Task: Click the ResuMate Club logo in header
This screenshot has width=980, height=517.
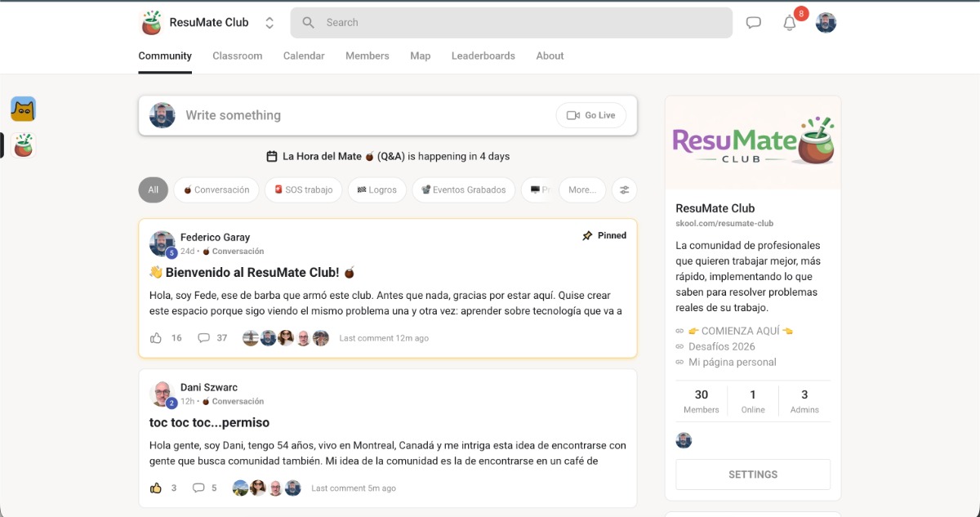Action: coord(151,23)
